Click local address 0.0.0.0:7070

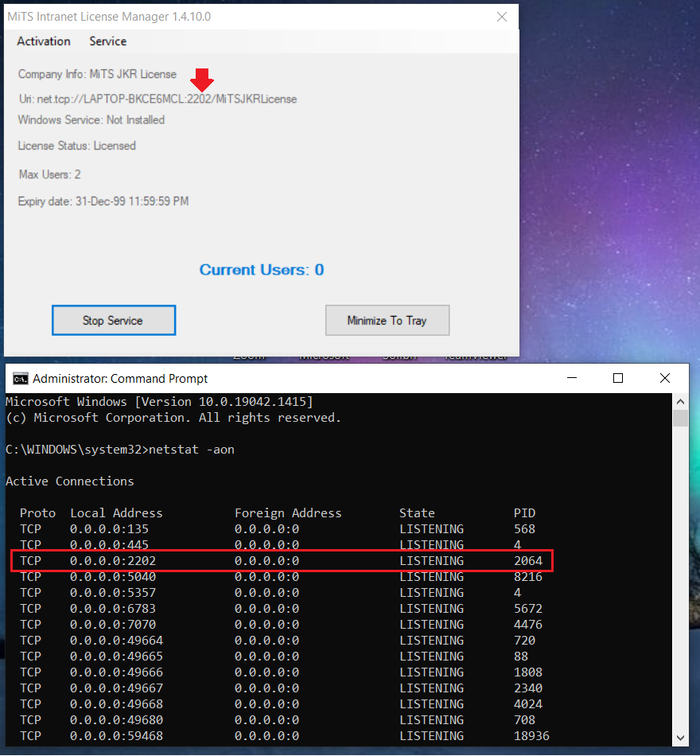tap(113, 625)
